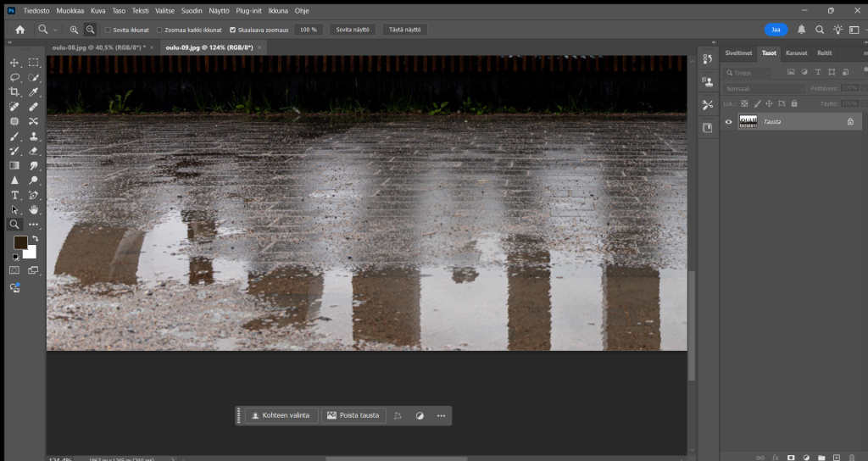Open the Suodin menu
This screenshot has height=461, width=868.
pos(192,11)
